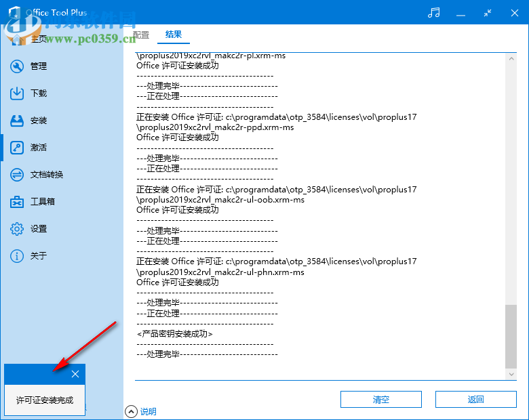The width and height of the screenshot is (529, 420).
Task: Dismiss the 许可证安装完成 notification with X
Action: click(x=75, y=374)
